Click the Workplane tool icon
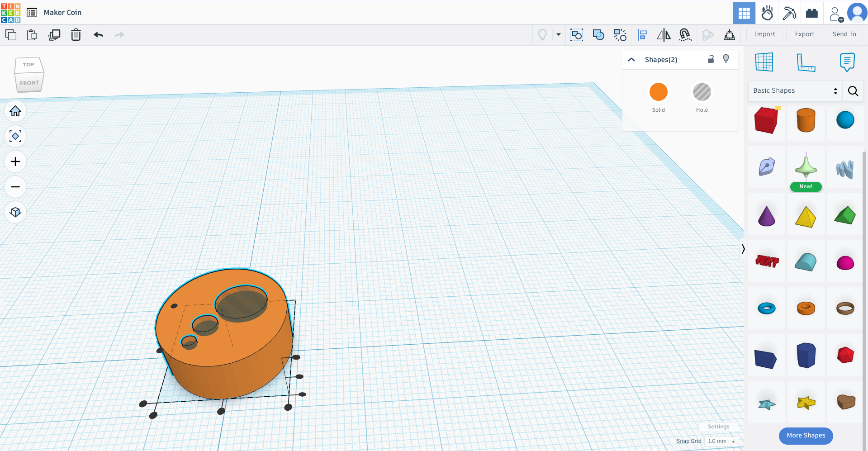 click(764, 62)
